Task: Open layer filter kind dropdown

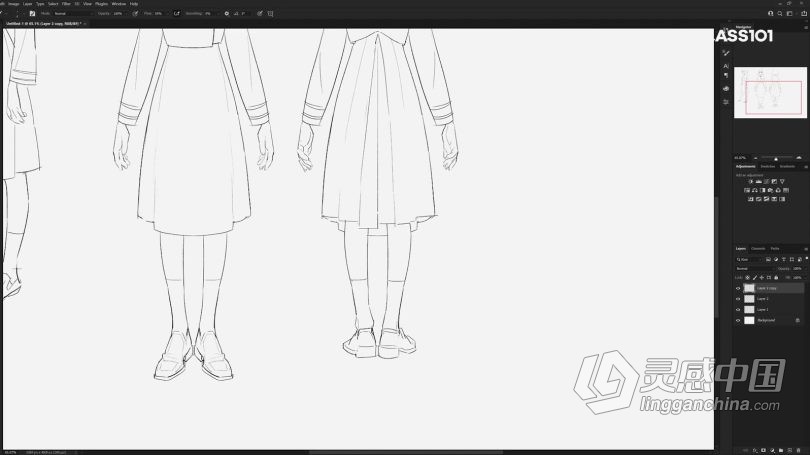Action: [748, 260]
